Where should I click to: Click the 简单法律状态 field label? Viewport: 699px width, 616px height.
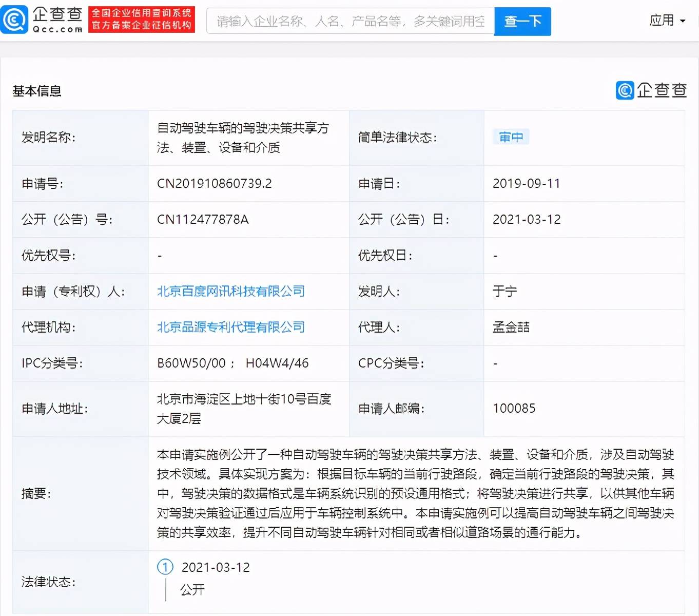click(398, 138)
